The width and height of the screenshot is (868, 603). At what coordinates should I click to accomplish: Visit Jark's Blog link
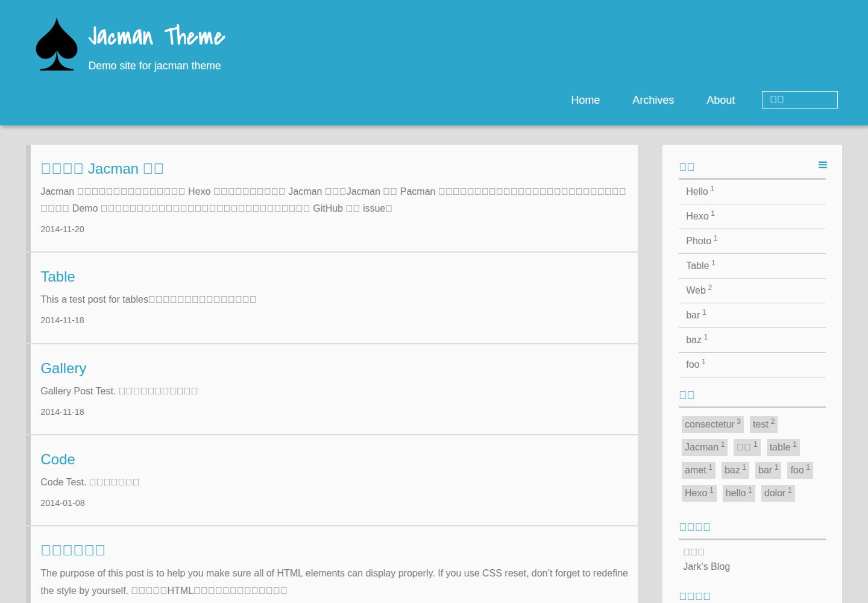click(706, 567)
